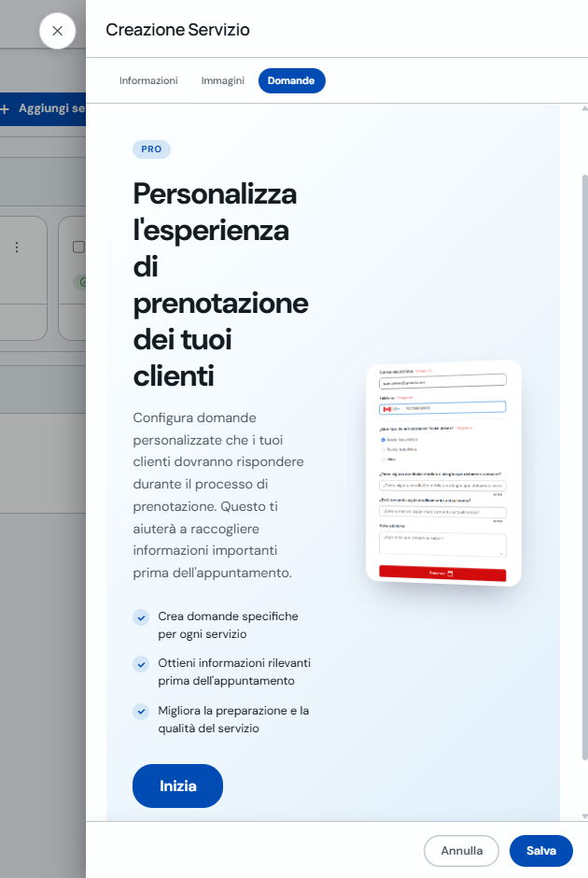Click the text 'Ottieni informazioni rilevanti prima dell'appuntamento'
Screen dimensions: 588x878
234,672
